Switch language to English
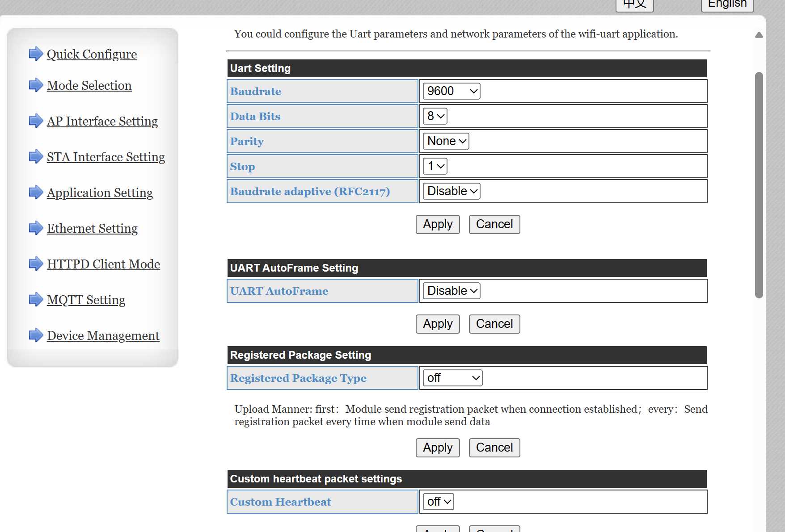The image size is (785, 532). pyautogui.click(x=727, y=4)
